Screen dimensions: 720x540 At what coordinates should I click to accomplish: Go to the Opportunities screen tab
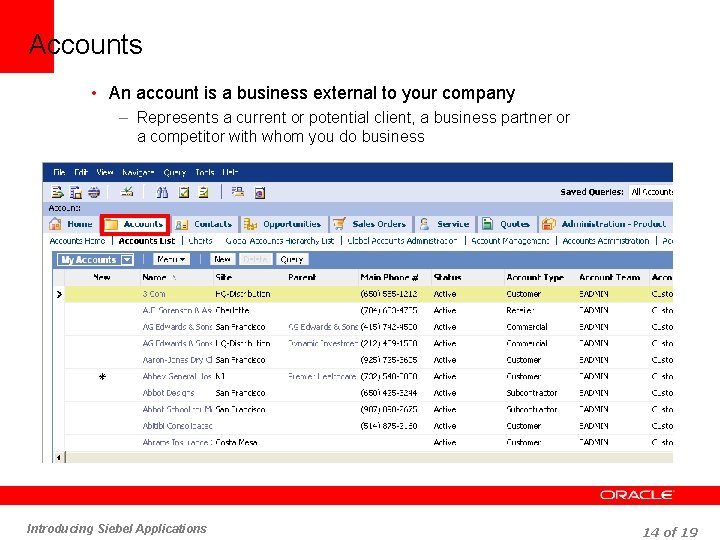282,224
